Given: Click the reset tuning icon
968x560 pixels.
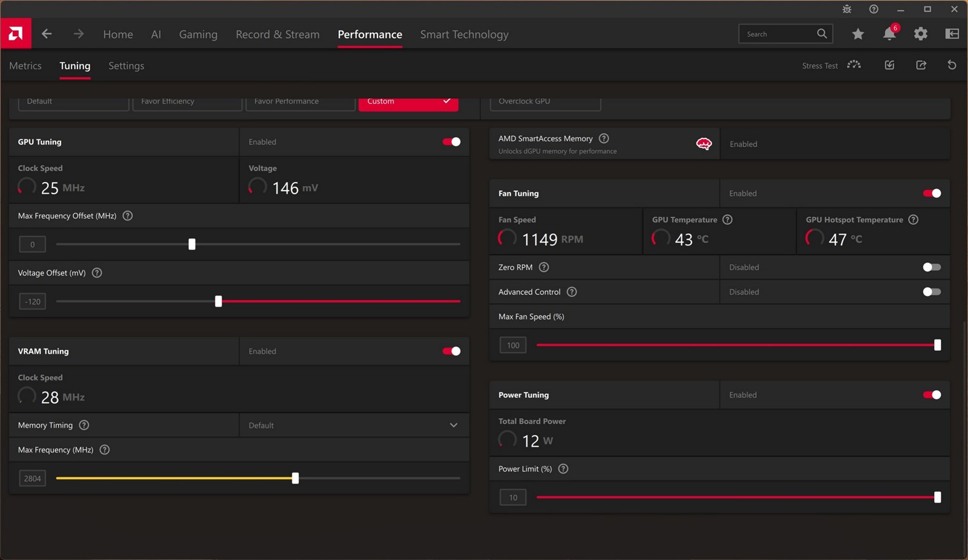Looking at the screenshot, I should coord(952,65).
